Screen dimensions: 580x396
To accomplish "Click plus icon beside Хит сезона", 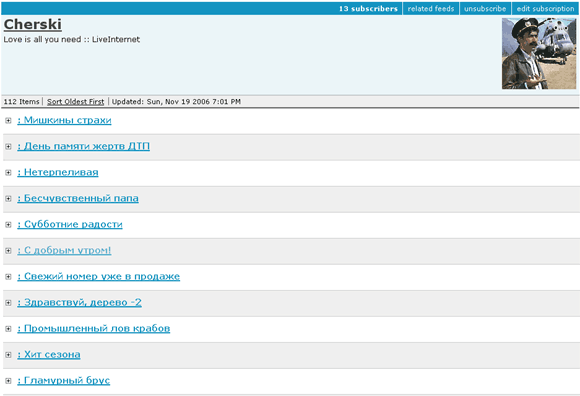I will point(8,355).
